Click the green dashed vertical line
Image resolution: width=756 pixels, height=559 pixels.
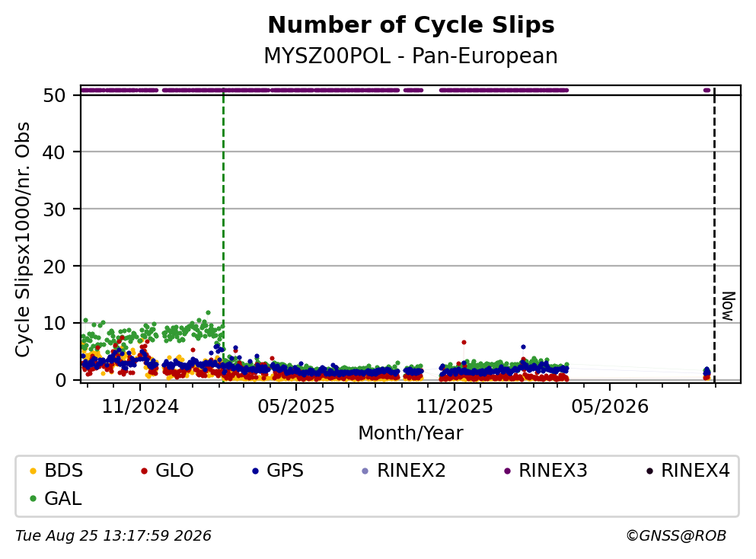223,236
